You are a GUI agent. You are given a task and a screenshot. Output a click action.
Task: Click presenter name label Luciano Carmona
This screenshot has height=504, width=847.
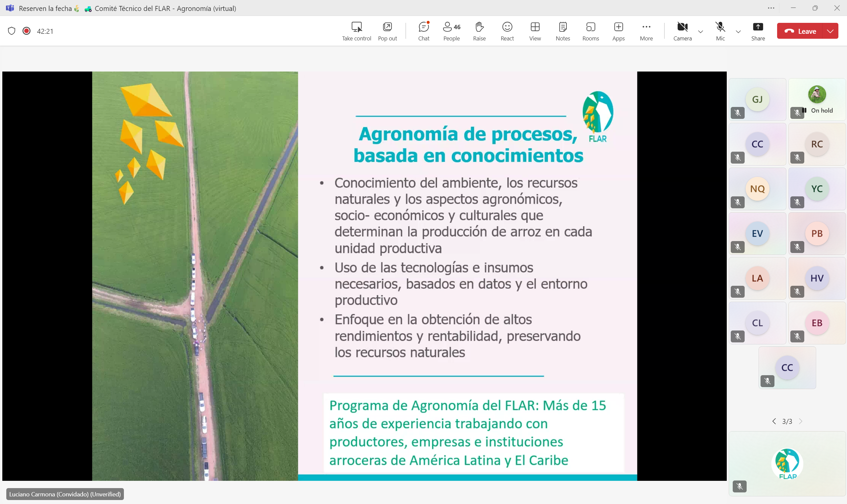coord(65,494)
